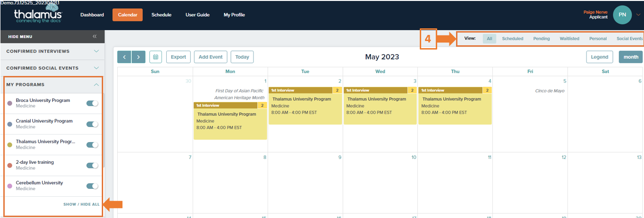Click 2-day live training color dot
644x218 pixels.
[10, 166]
